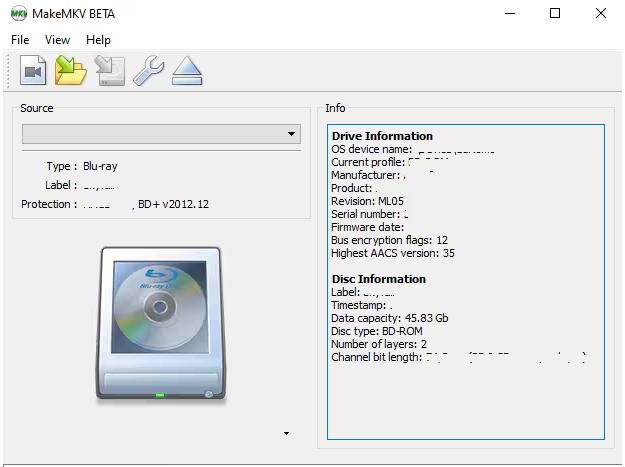Select the Number of layers: 2 line
This screenshot has height=467, width=625.
click(x=379, y=344)
